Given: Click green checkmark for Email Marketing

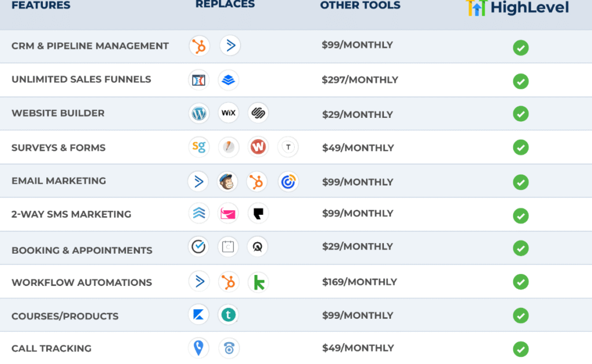Looking at the screenshot, I should (x=520, y=182).
